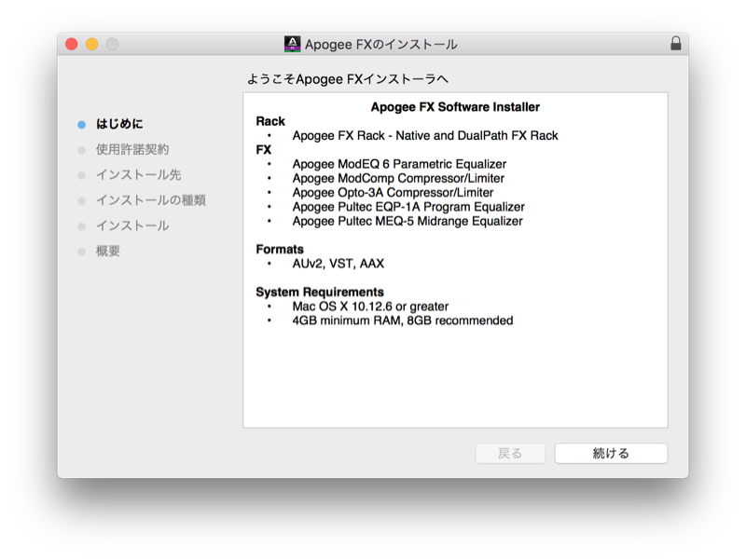Click the blue bullet beside はじめに
Screen dimensions: 746x560
pos(82,125)
